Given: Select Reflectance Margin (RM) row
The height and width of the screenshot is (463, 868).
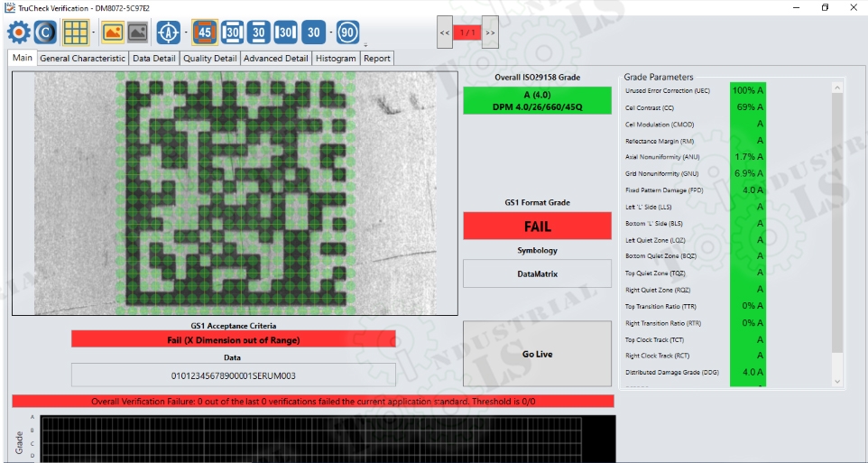Looking at the screenshot, I should [x=695, y=141].
